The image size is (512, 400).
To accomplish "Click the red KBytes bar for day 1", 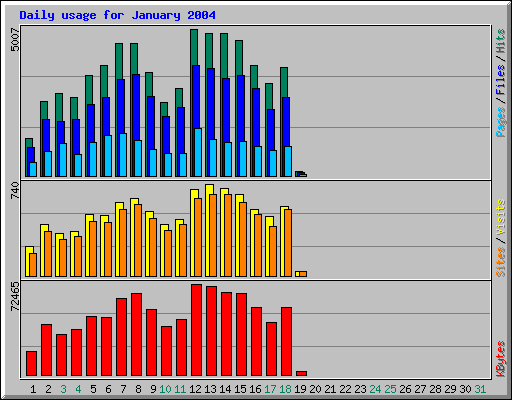I will (31, 363).
